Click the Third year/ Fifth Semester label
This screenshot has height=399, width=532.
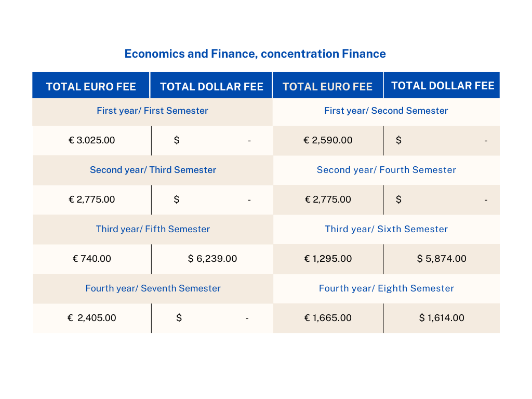point(153,229)
